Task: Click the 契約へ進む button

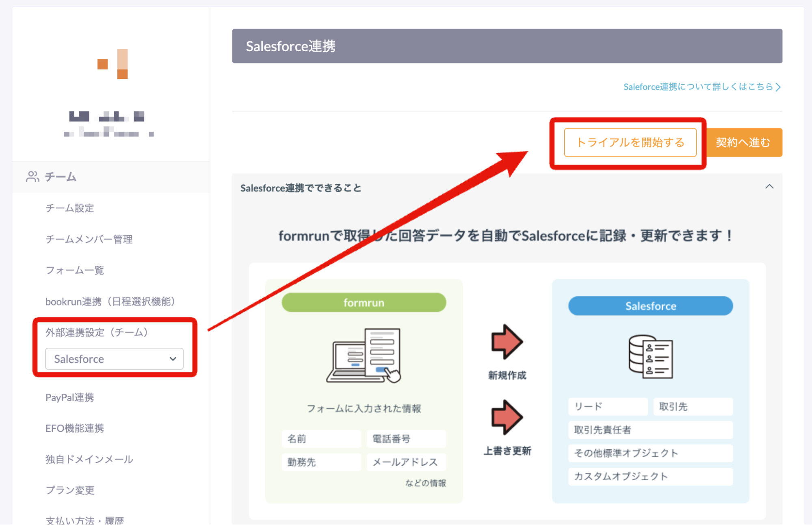Action: click(743, 143)
